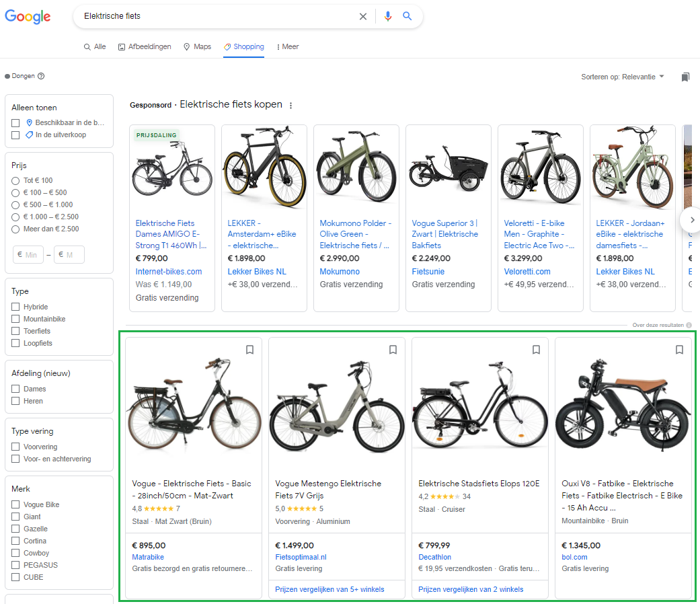Viewport: 700px width, 604px height.
Task: Open the Maps tab
Action: coord(197,46)
